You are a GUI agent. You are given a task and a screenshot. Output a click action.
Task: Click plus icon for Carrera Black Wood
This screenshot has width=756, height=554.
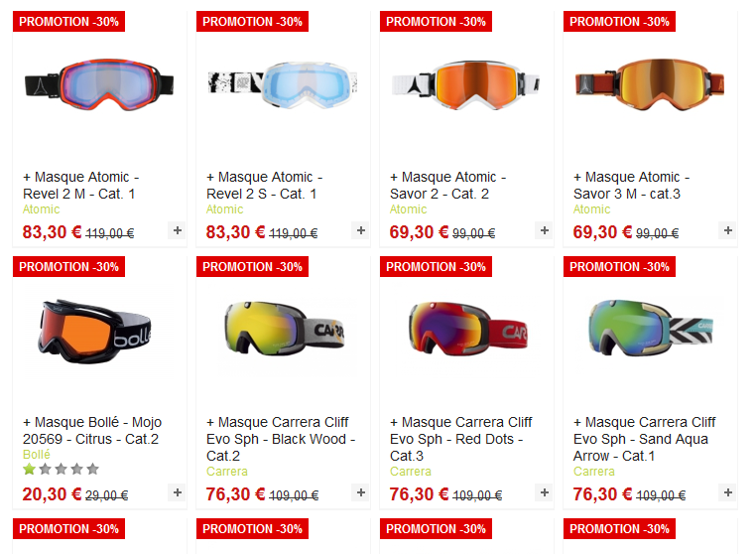pos(361,492)
